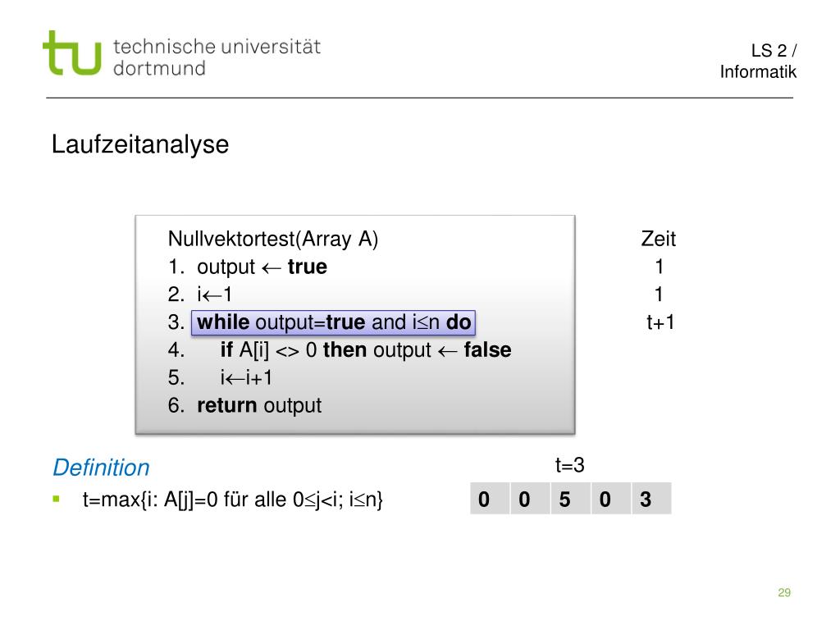Click the t+1 time value

click(x=660, y=322)
